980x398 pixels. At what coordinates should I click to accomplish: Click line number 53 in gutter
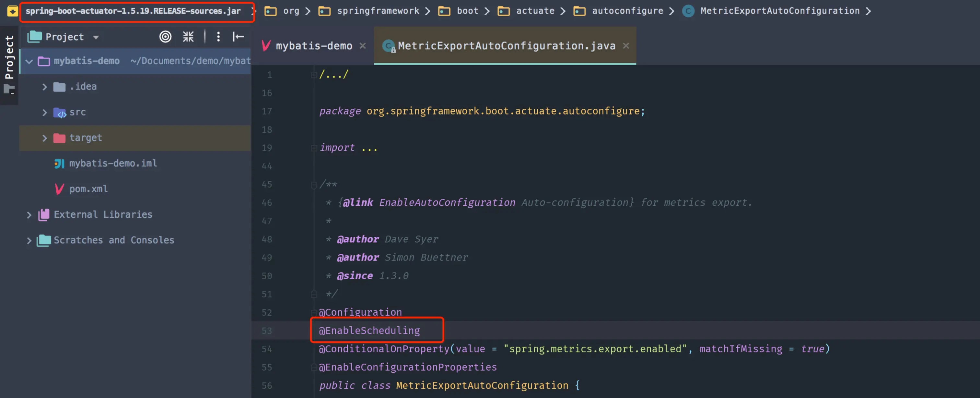(x=267, y=331)
